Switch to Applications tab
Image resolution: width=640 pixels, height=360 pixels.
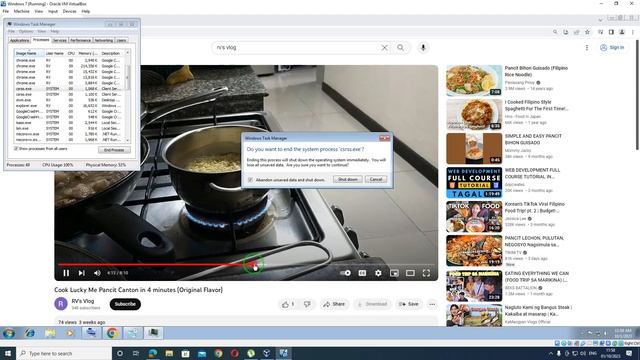click(x=20, y=40)
